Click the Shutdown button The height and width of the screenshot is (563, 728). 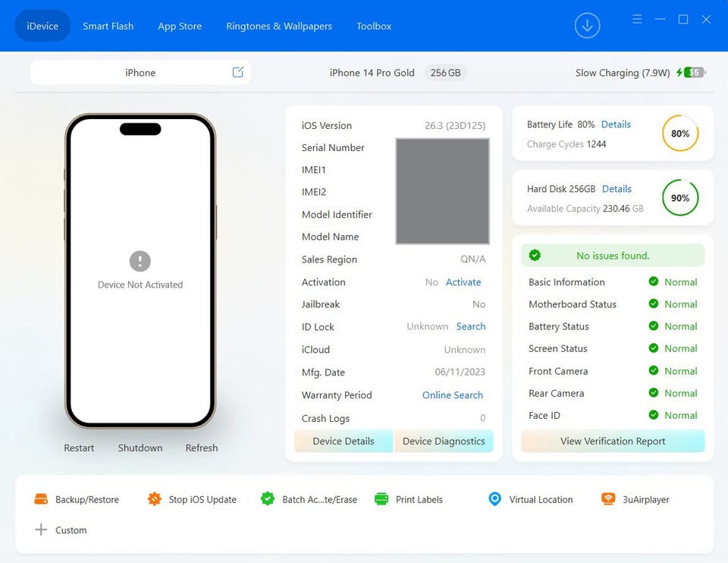tap(140, 448)
